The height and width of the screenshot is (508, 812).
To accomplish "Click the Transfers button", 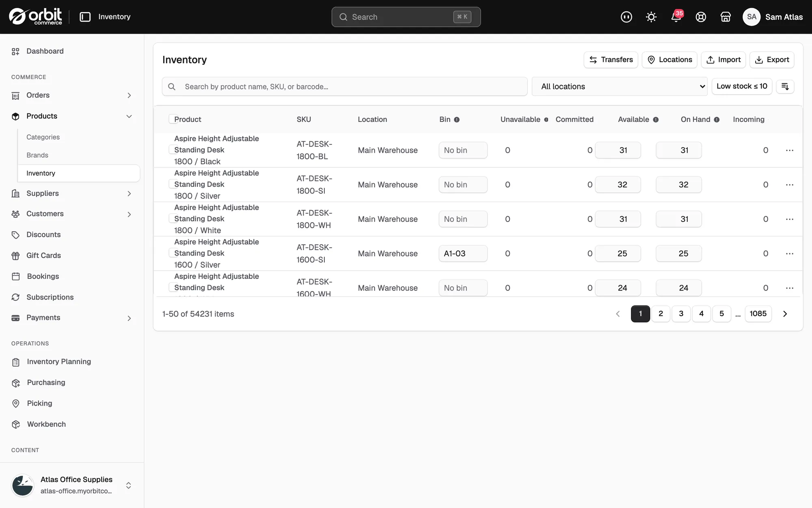I will click(611, 60).
